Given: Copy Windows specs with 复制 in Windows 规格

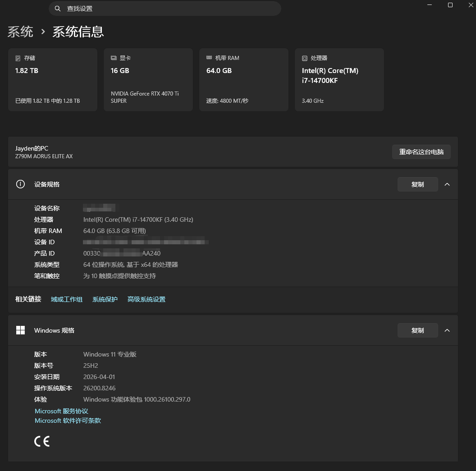Looking at the screenshot, I should (x=418, y=330).
